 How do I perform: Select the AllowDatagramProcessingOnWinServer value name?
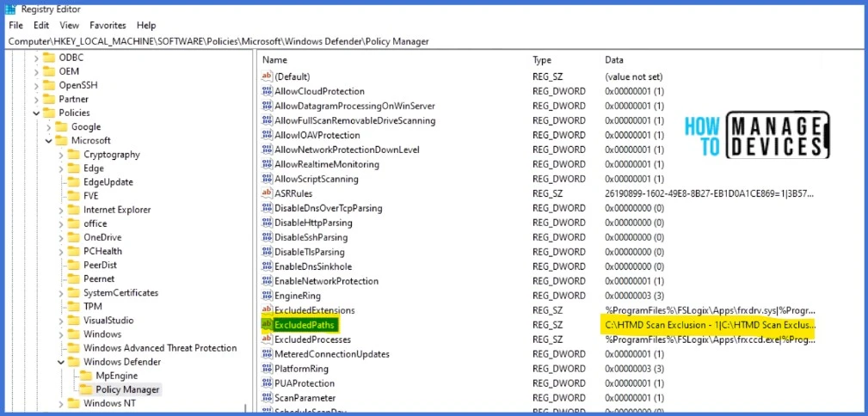pos(354,106)
